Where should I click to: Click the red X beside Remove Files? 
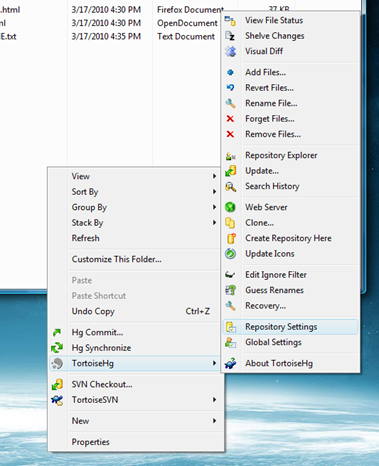pyautogui.click(x=230, y=134)
